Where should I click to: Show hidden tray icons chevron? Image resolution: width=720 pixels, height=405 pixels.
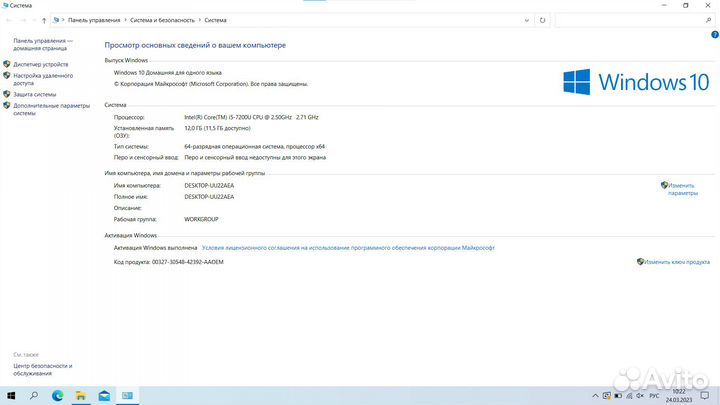(x=595, y=396)
